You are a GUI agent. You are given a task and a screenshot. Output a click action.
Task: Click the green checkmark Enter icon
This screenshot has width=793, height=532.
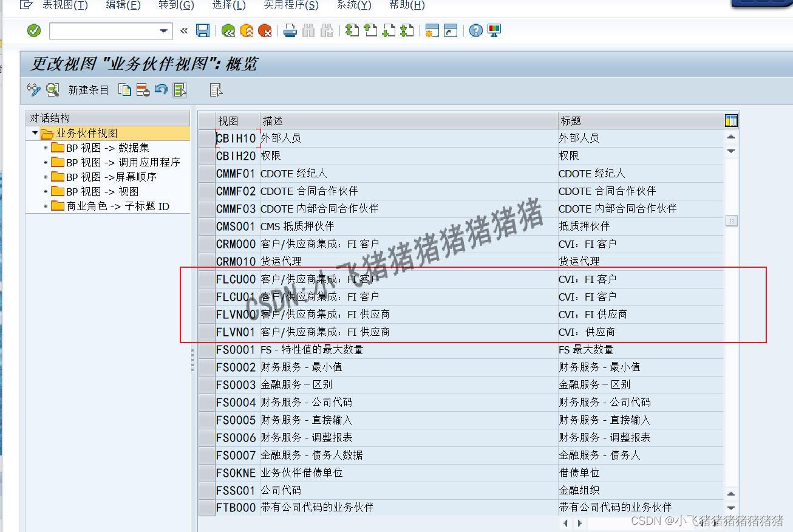pyautogui.click(x=34, y=30)
